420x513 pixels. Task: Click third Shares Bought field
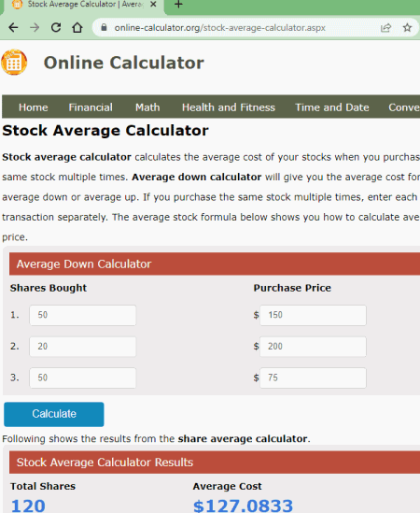pos(83,378)
